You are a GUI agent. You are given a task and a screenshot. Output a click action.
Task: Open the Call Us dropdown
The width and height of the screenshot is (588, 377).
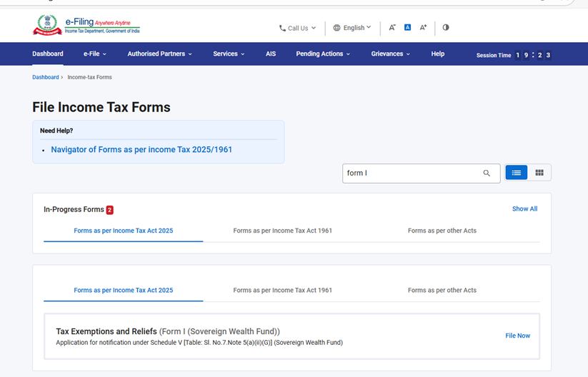coord(297,28)
